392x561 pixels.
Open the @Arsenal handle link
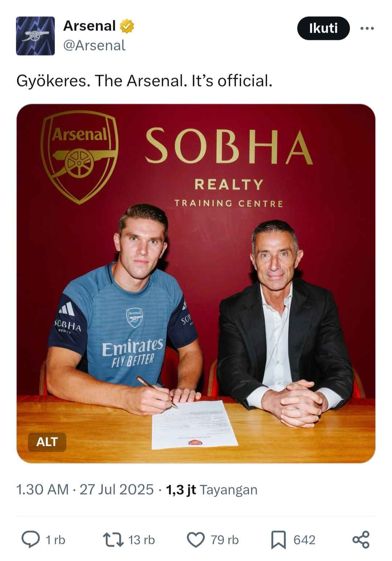pyautogui.click(x=94, y=45)
